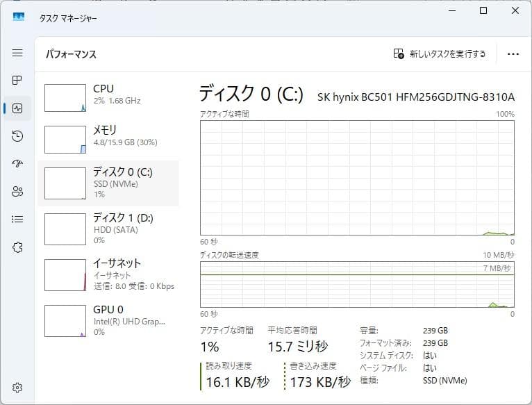Image resolution: width=532 pixels, height=405 pixels.
Task: Click the 平均応答時間 label
Action: click(292, 330)
